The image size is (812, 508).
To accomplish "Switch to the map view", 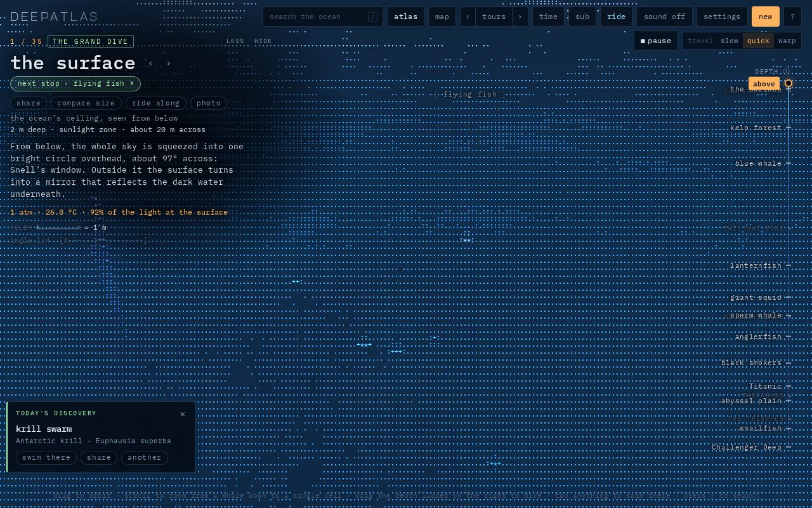I will [442, 17].
